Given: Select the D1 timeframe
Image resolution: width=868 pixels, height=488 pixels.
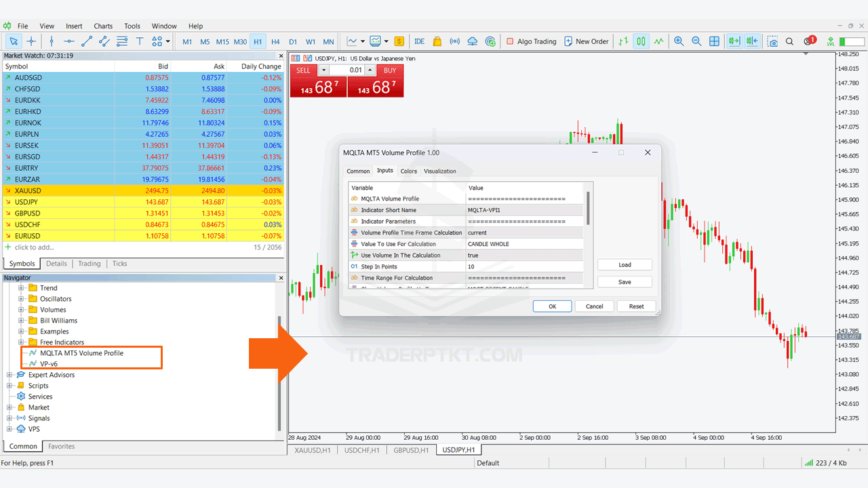Looking at the screenshot, I should 293,41.
